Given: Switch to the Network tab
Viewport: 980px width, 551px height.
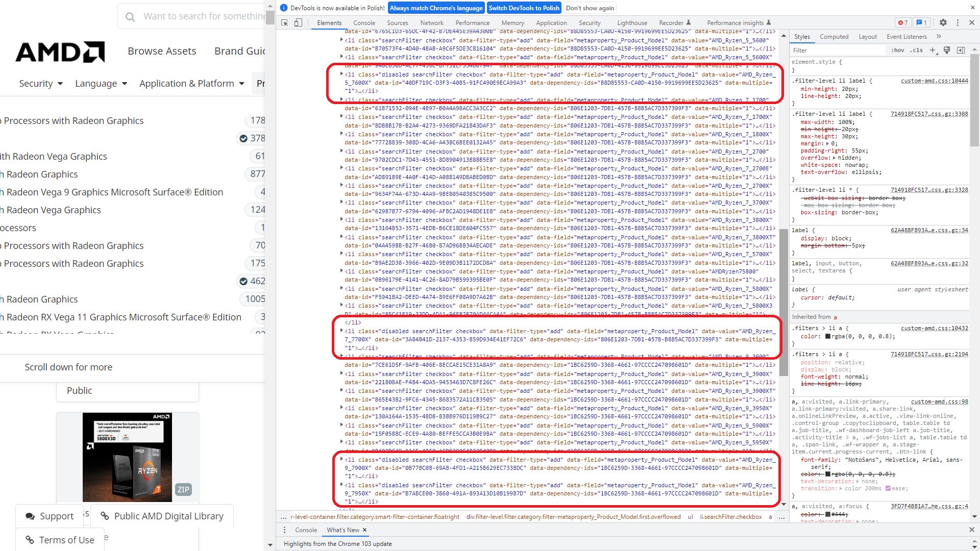Looking at the screenshot, I should tap(432, 22).
